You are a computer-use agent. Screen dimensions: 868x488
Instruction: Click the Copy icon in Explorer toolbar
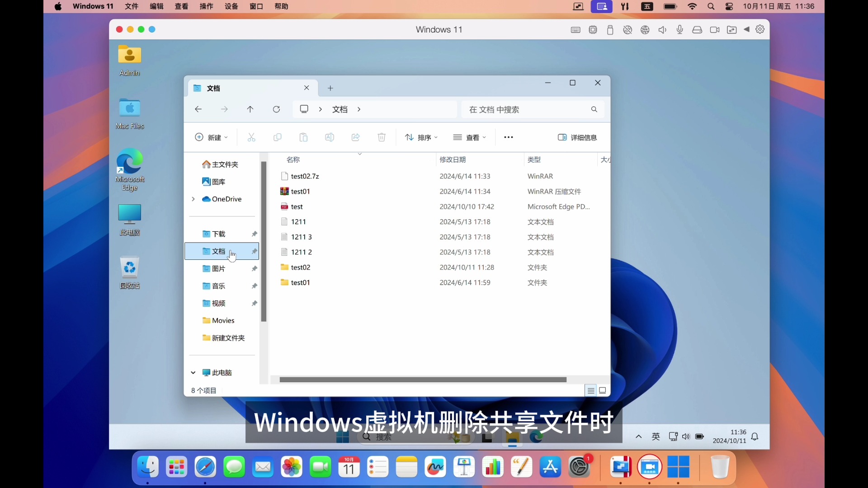pyautogui.click(x=278, y=137)
